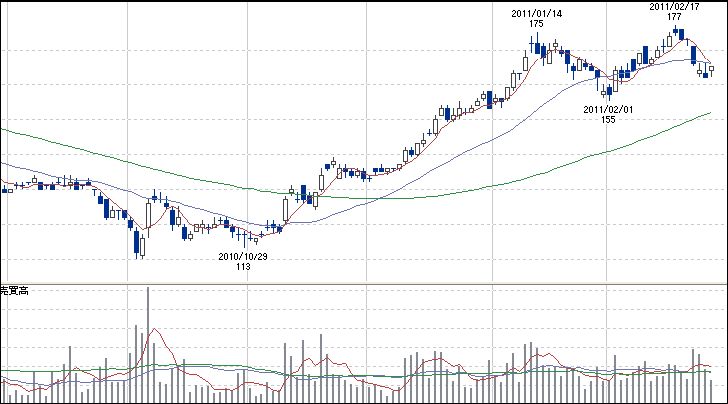Image resolution: width=728 pixels, height=404 pixels.
Task: Select the 175 high price value
Action: coord(536,24)
